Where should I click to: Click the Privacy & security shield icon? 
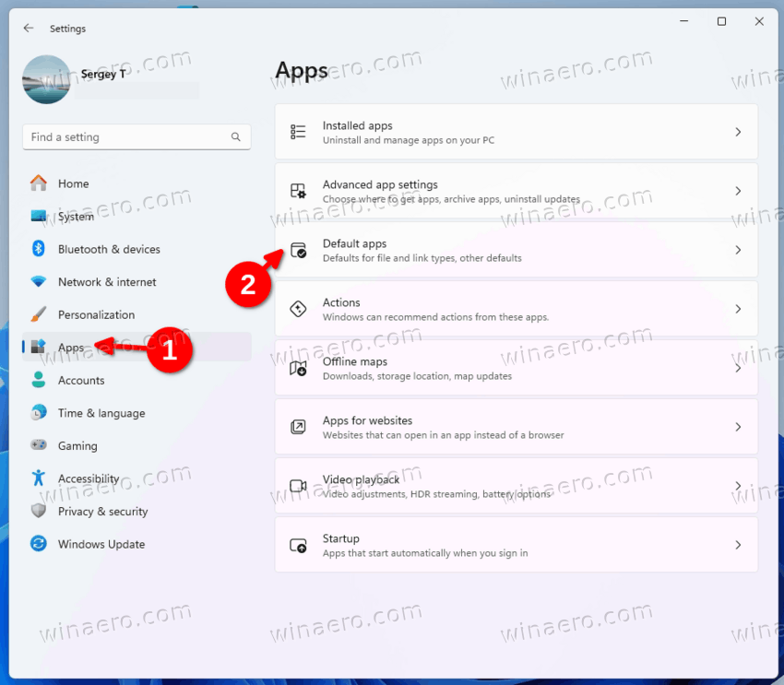39,511
